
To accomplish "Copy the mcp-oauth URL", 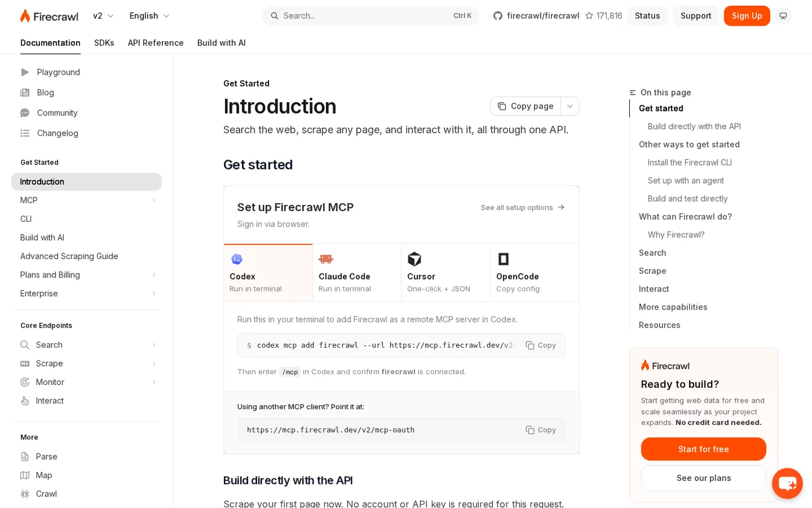I will [541, 430].
